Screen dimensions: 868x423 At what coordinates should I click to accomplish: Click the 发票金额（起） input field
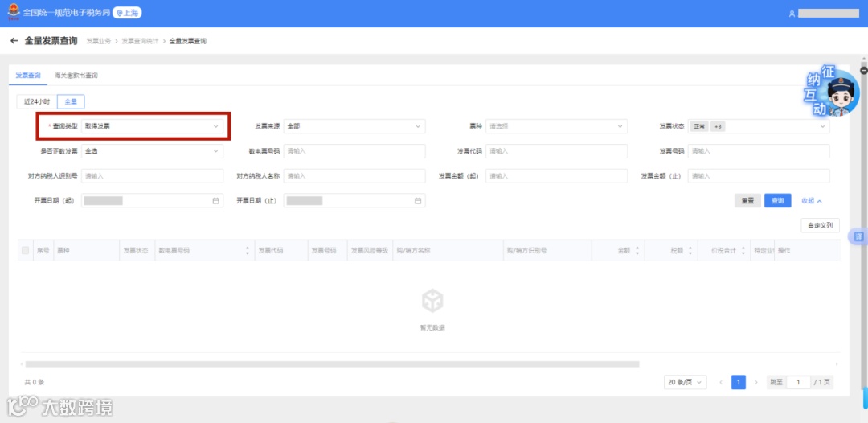557,176
